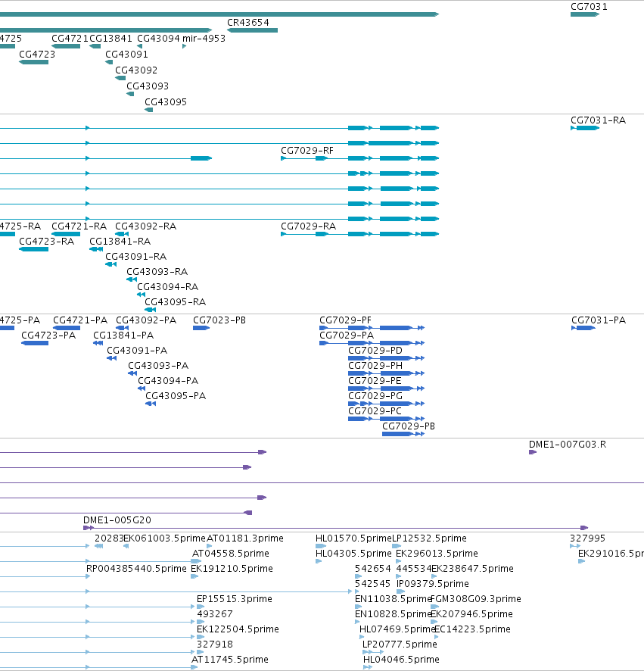The image size is (644, 671).
Task: Open the CG43095-RA transcript label
Action: pos(176,302)
